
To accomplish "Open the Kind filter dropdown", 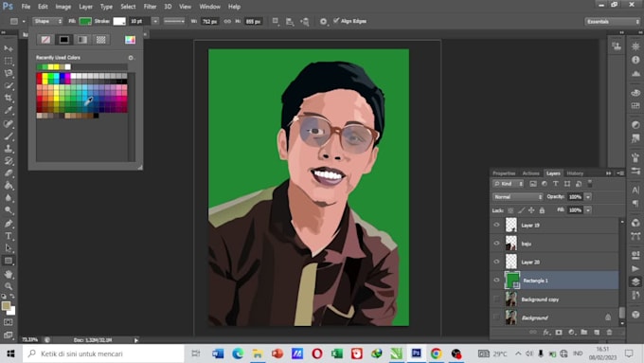I will point(509,184).
